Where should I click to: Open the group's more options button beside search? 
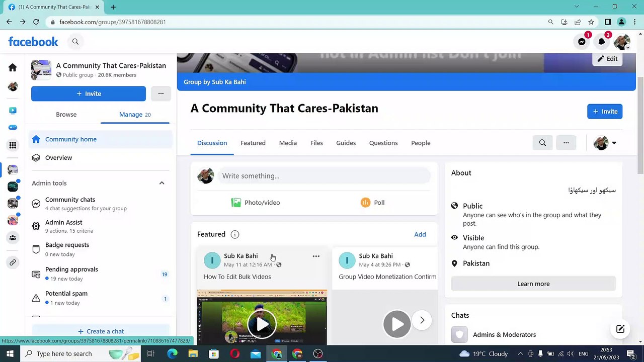pos(566,143)
